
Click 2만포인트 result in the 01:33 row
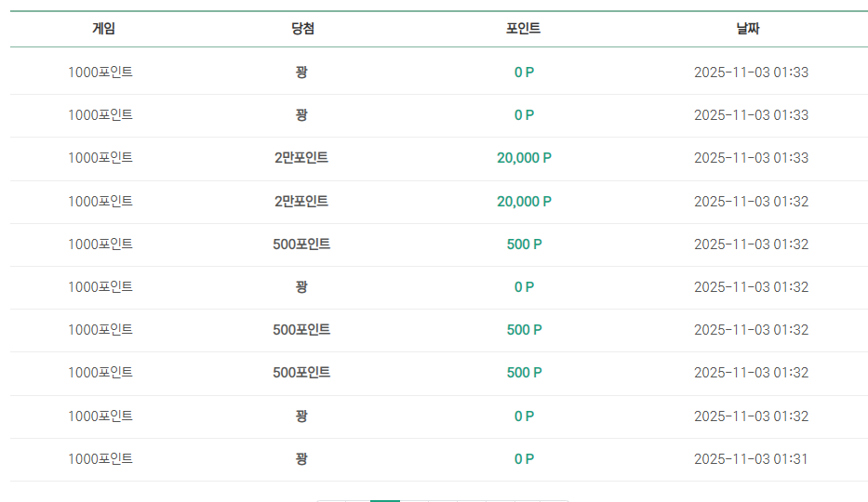coord(301,158)
